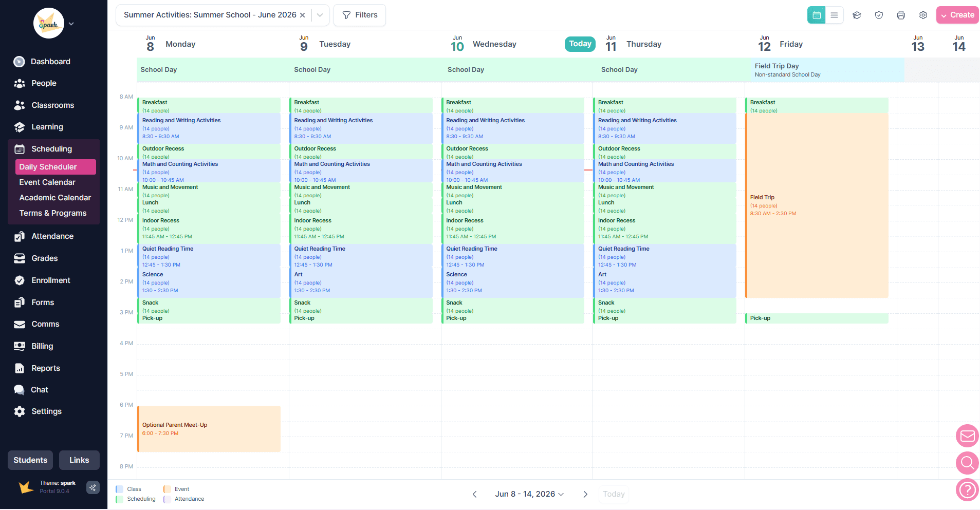Image resolution: width=980 pixels, height=510 pixels.
Task: Clear the Summer School term selection
Action: pos(303,15)
